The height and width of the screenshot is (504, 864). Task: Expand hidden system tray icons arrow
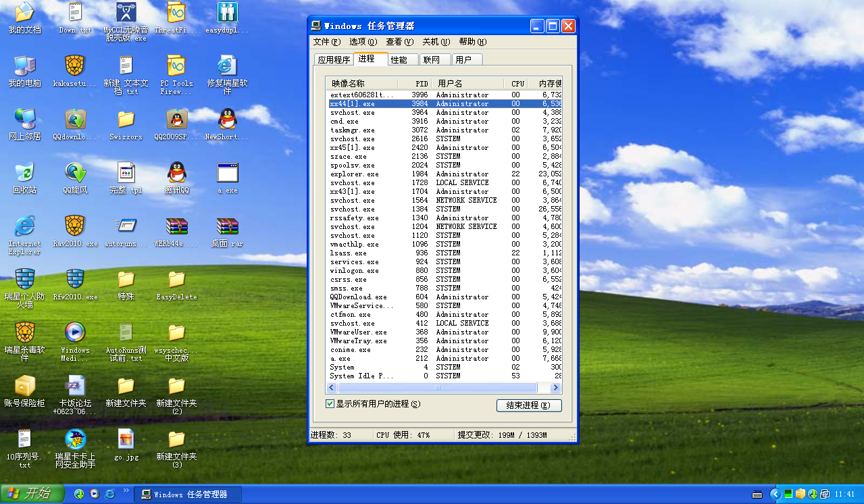[x=775, y=494]
